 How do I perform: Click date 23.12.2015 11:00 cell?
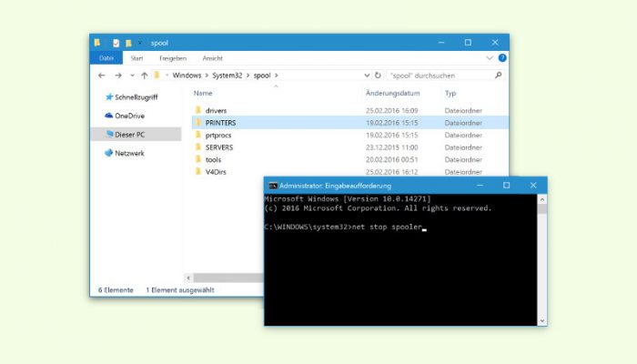[x=391, y=147]
